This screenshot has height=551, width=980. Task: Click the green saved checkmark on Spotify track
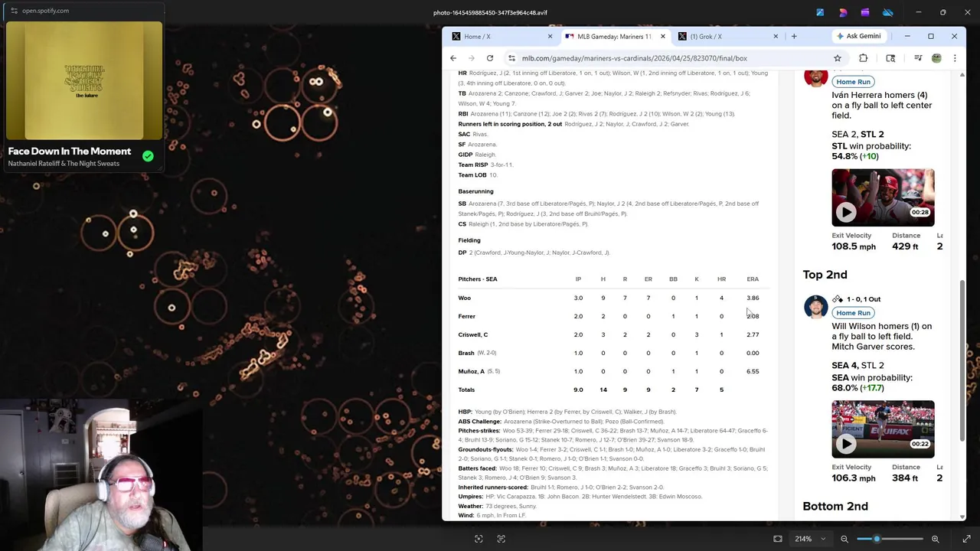[x=148, y=156]
